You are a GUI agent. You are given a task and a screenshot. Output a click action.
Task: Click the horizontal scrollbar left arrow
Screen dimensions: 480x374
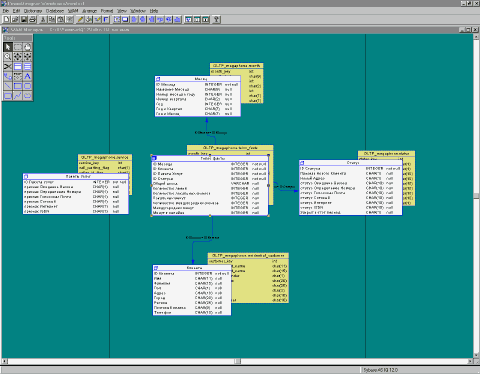(x=5, y=361)
